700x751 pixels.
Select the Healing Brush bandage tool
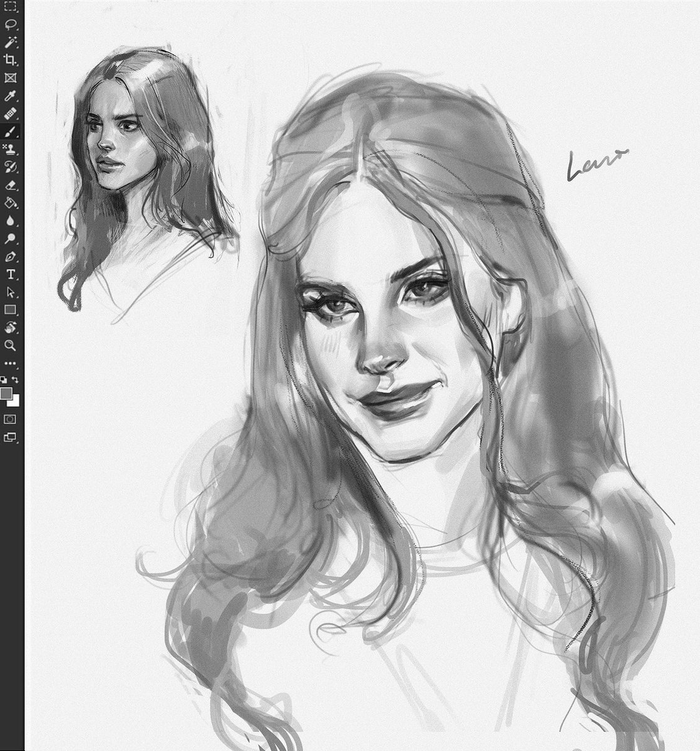coord(11,114)
